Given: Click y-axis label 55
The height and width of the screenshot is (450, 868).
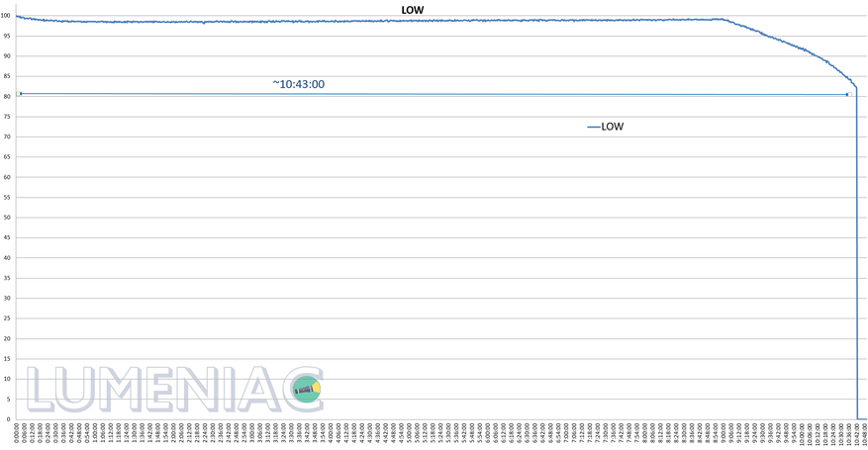Looking at the screenshot, I should tap(7, 198).
